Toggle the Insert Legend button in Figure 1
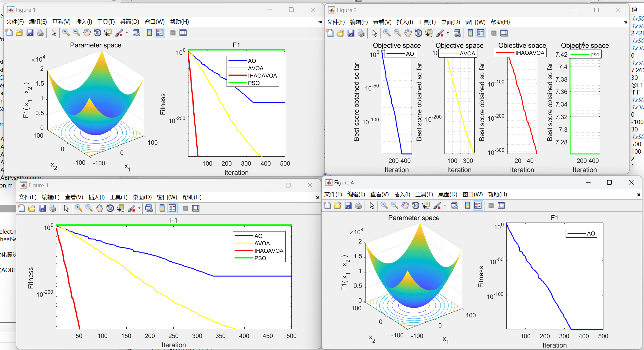This screenshot has height=350, width=644. (160, 33)
